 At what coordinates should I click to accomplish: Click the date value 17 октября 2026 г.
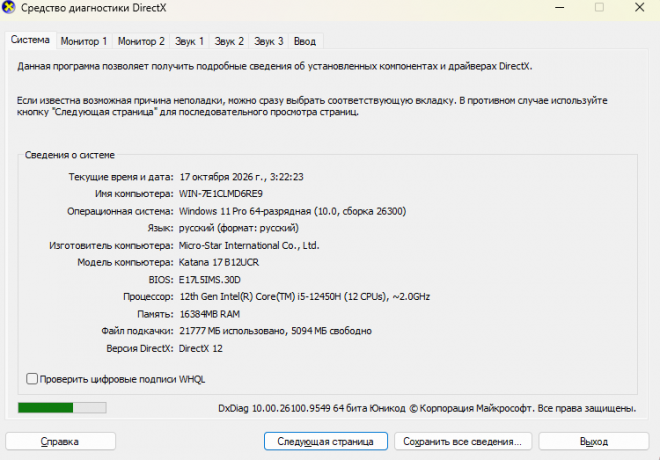pyautogui.click(x=223, y=177)
